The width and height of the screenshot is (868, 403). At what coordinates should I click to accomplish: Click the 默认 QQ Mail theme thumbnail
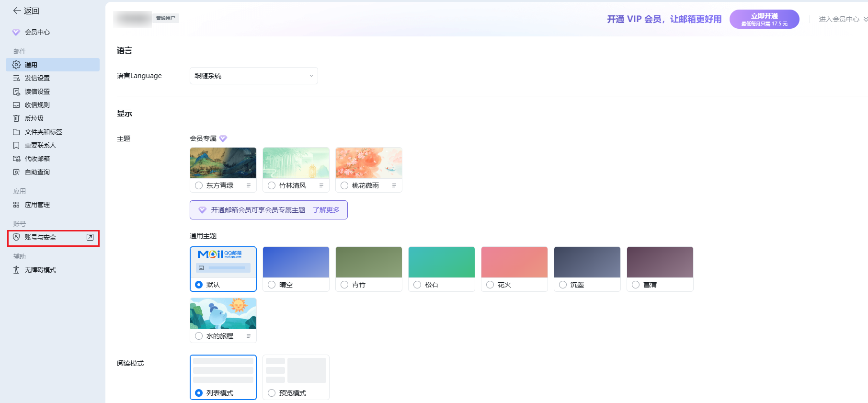[x=223, y=263]
